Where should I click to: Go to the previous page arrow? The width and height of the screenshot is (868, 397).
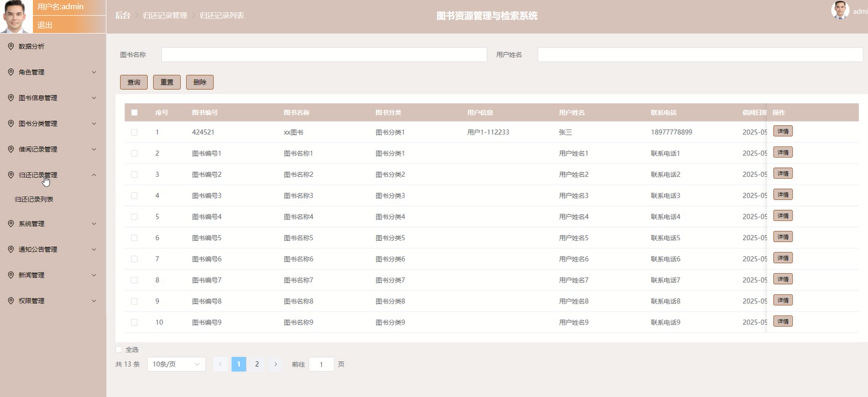coord(221,364)
